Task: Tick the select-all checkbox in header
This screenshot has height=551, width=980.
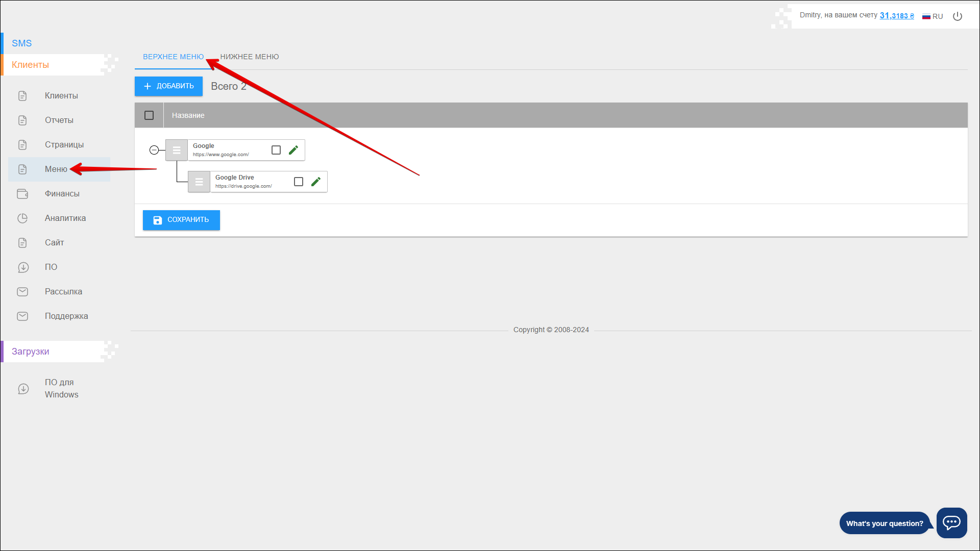Action: [x=149, y=115]
